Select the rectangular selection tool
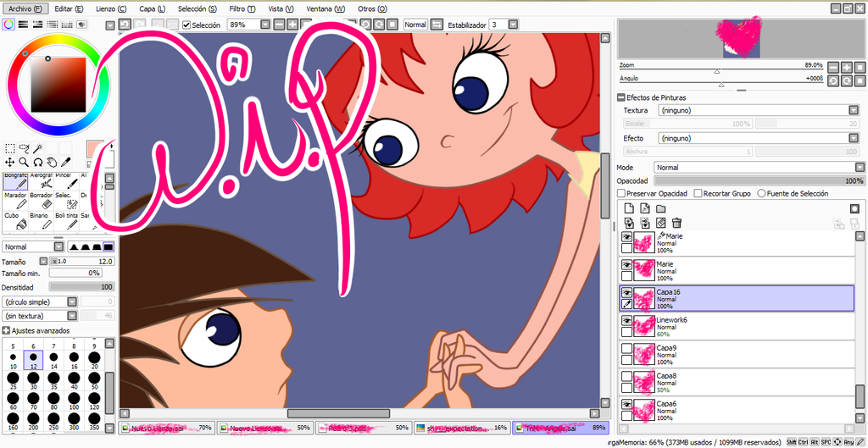 tap(10, 148)
